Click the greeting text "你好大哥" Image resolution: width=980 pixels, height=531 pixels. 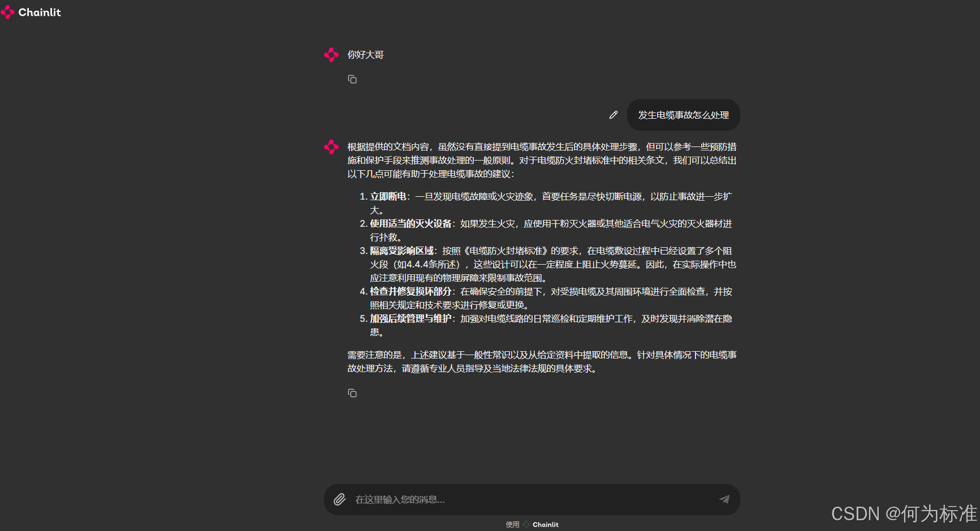point(365,54)
